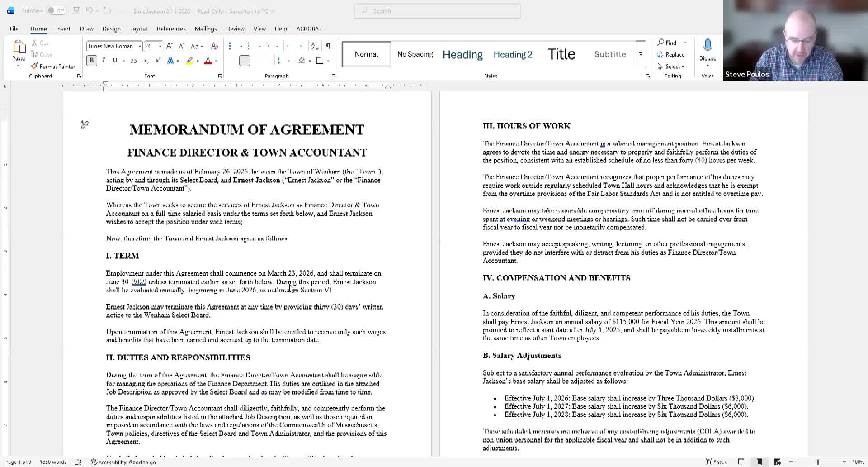
Task: Toggle Show/Hide paragraph marks
Action: (328, 46)
